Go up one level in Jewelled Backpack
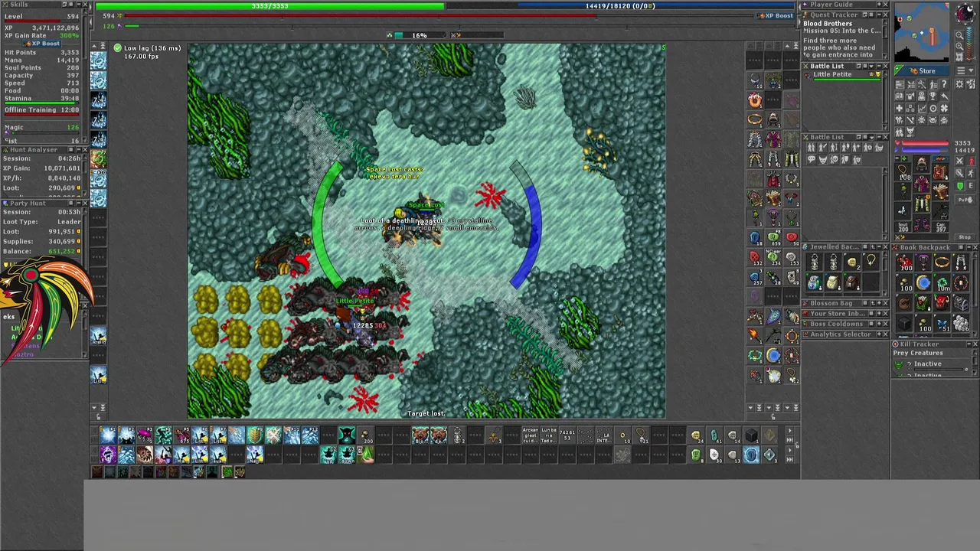 [x=873, y=247]
